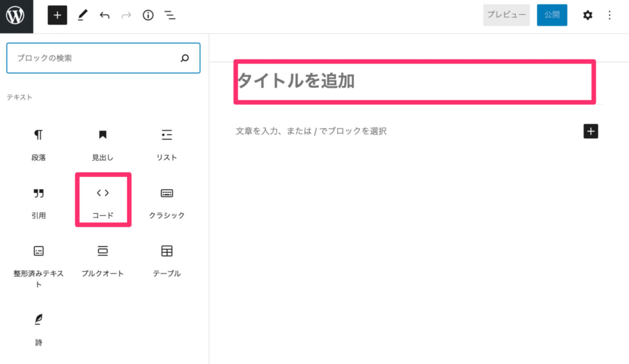The height and width of the screenshot is (364, 629).
Task: Toggle the block inserter plus button
Action: coord(57,15)
